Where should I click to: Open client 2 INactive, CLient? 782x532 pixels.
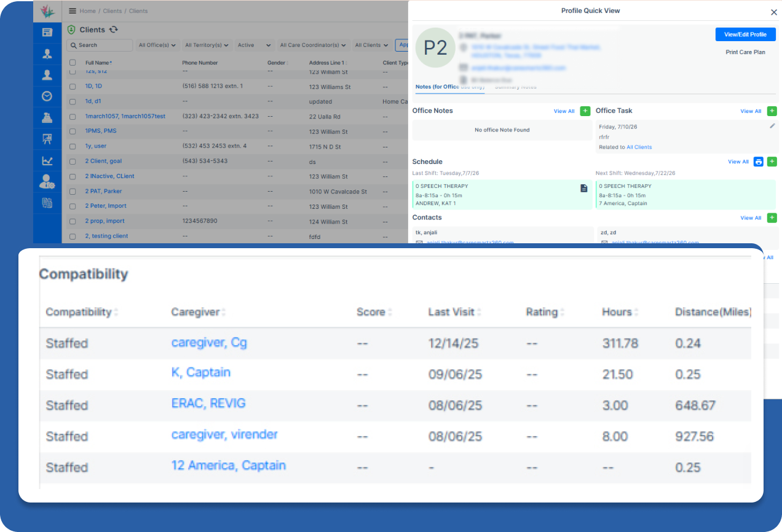(x=109, y=176)
